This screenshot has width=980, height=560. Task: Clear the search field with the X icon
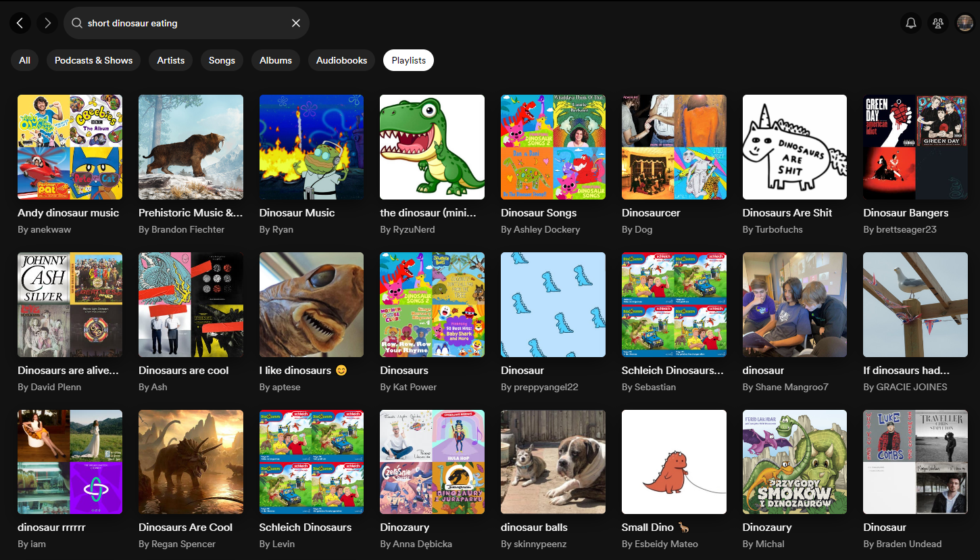pos(295,22)
